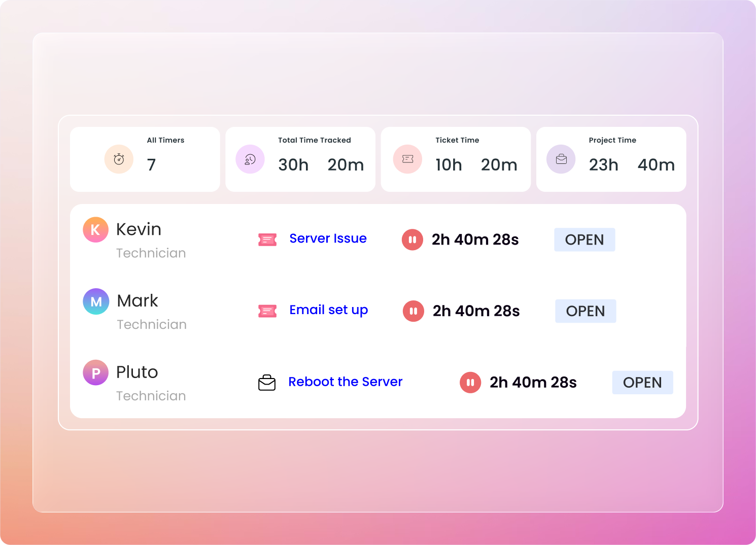Click Pluto's avatar icon
This screenshot has width=756, height=545.
click(x=95, y=373)
